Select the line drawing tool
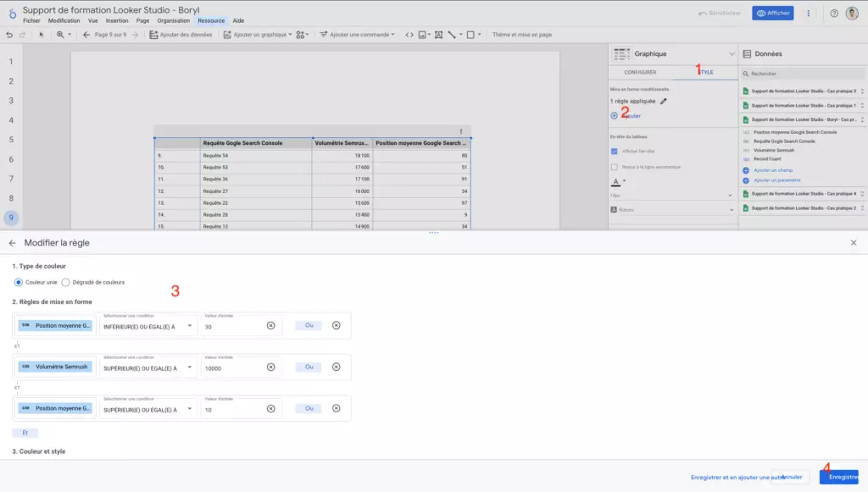 click(452, 35)
